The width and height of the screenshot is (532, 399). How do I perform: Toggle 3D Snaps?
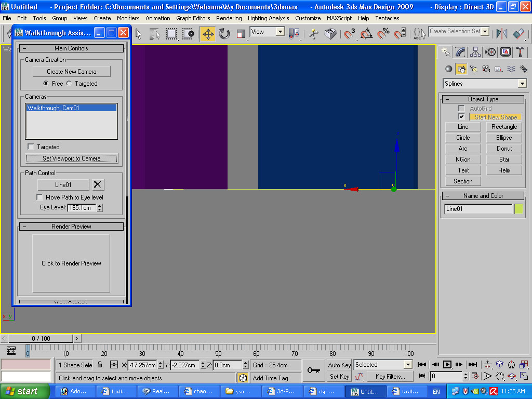click(350, 34)
